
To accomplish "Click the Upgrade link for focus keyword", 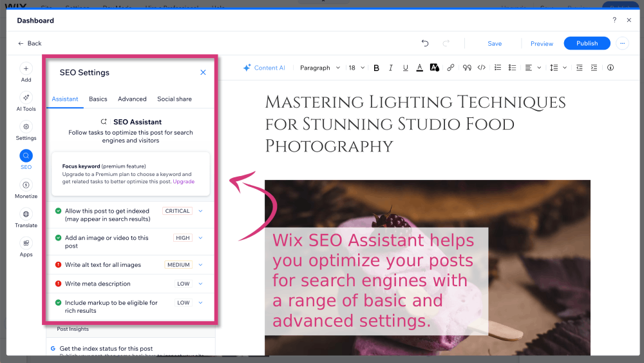I will pyautogui.click(x=184, y=182).
